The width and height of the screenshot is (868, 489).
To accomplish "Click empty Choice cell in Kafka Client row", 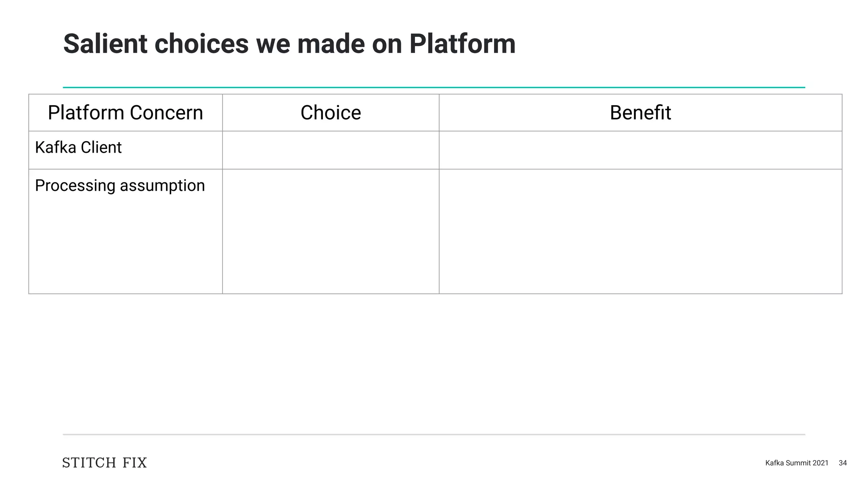I will point(331,150).
